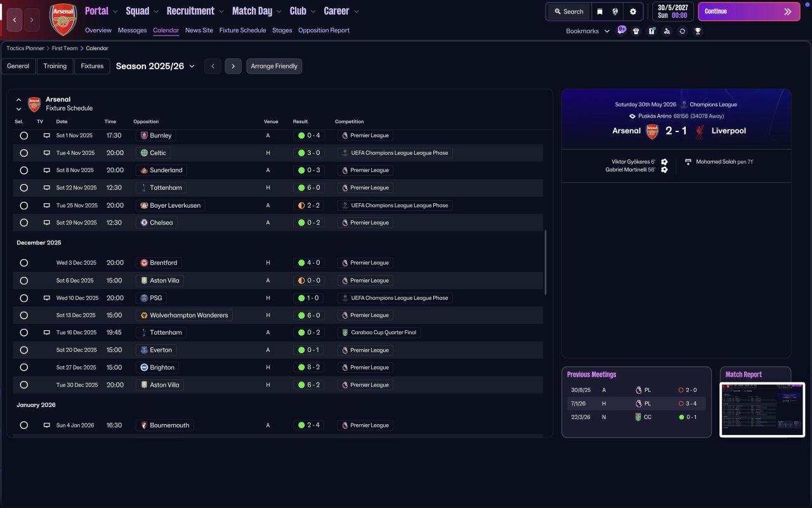The image size is (812, 508).
Task: Click the Chelsea club badge
Action: tap(144, 223)
